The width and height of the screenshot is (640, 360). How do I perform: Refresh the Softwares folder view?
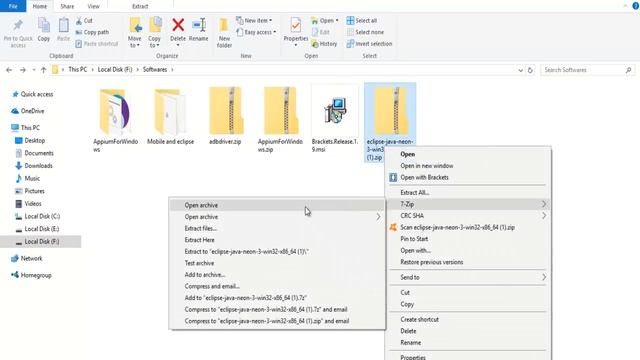tap(530, 70)
